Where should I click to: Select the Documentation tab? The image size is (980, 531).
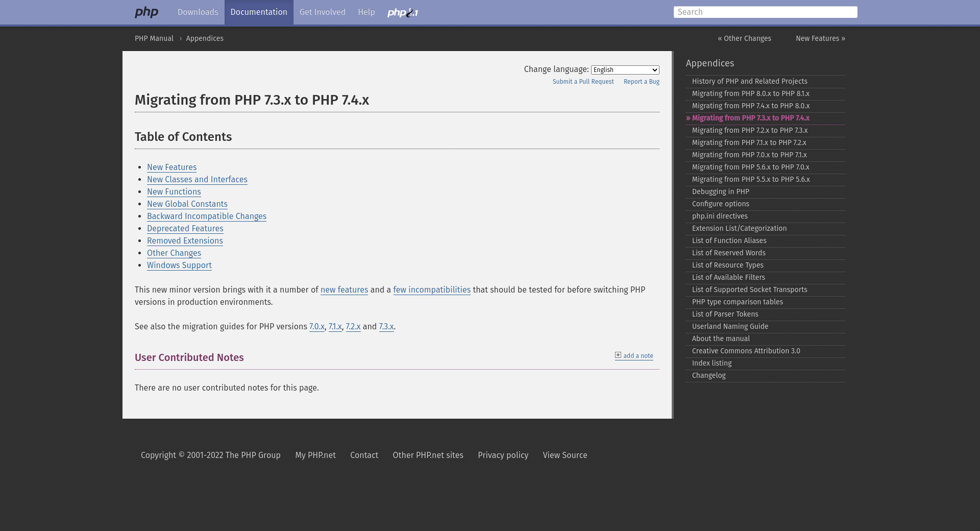click(x=259, y=12)
